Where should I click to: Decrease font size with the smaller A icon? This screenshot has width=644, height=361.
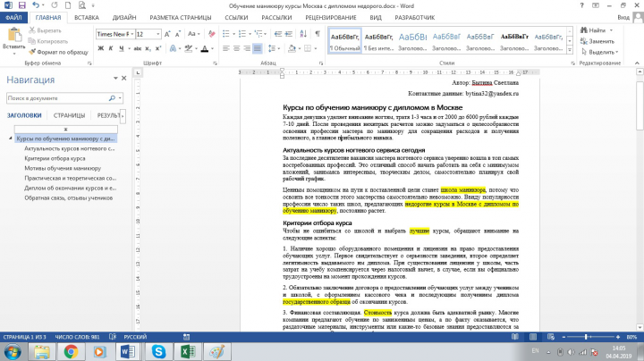(178, 34)
